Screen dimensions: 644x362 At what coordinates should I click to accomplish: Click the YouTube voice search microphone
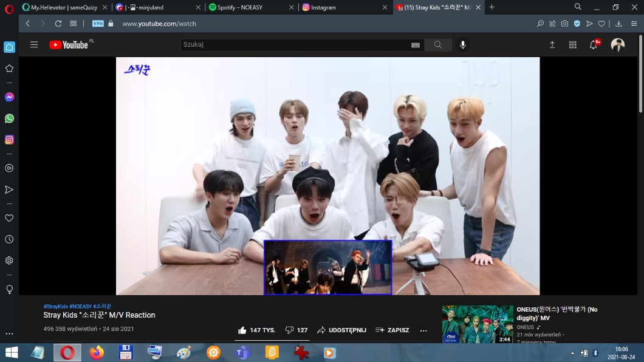point(463,45)
